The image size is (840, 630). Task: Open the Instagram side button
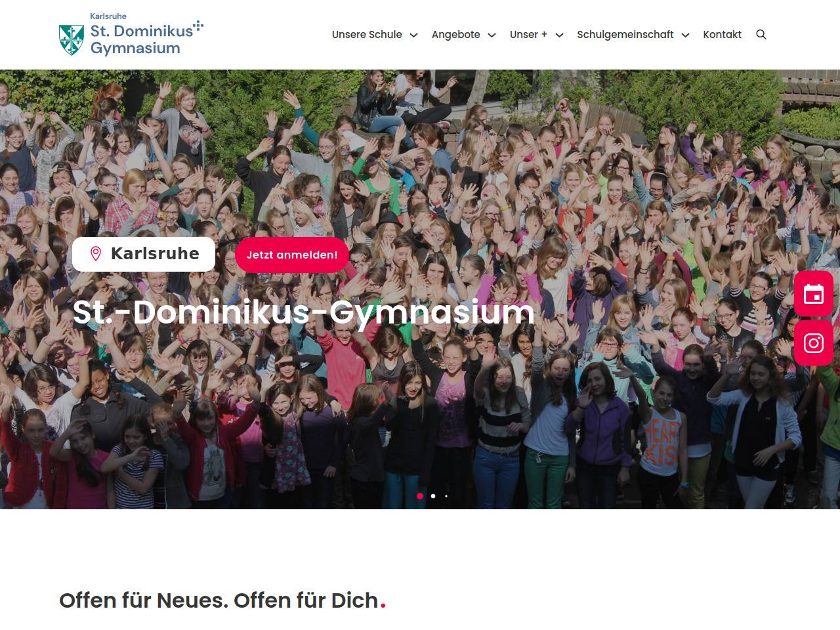[814, 343]
